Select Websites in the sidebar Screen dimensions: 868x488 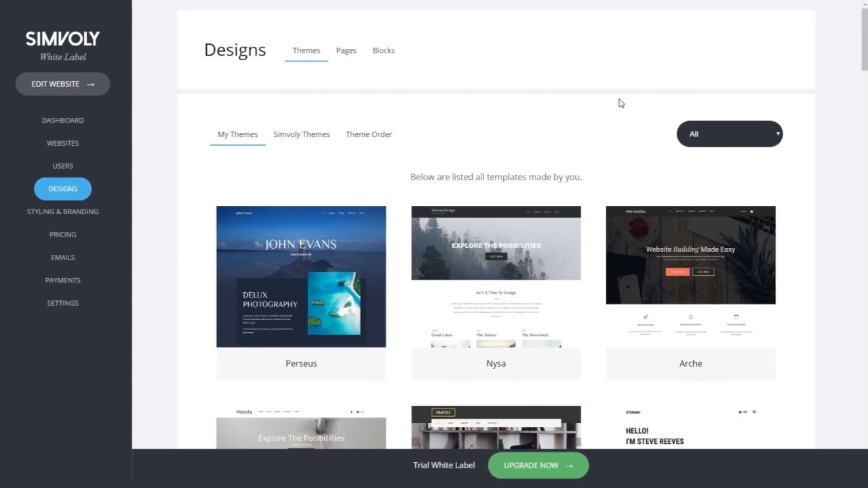pos(62,143)
